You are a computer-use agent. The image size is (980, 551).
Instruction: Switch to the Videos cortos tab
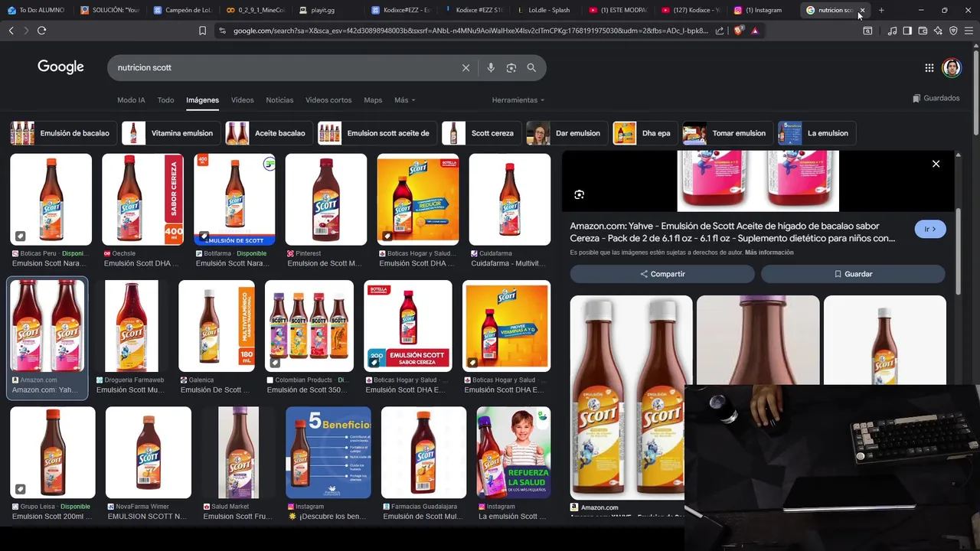tap(328, 100)
